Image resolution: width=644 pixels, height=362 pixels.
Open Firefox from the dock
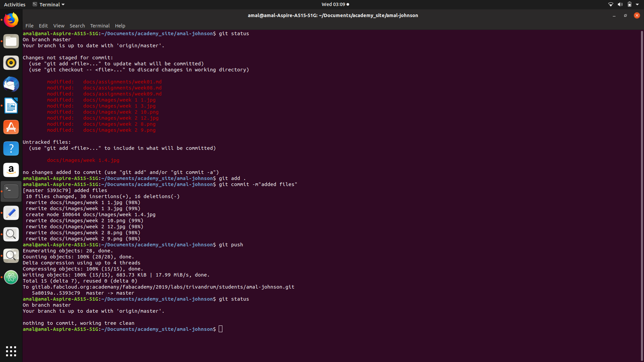(11, 20)
